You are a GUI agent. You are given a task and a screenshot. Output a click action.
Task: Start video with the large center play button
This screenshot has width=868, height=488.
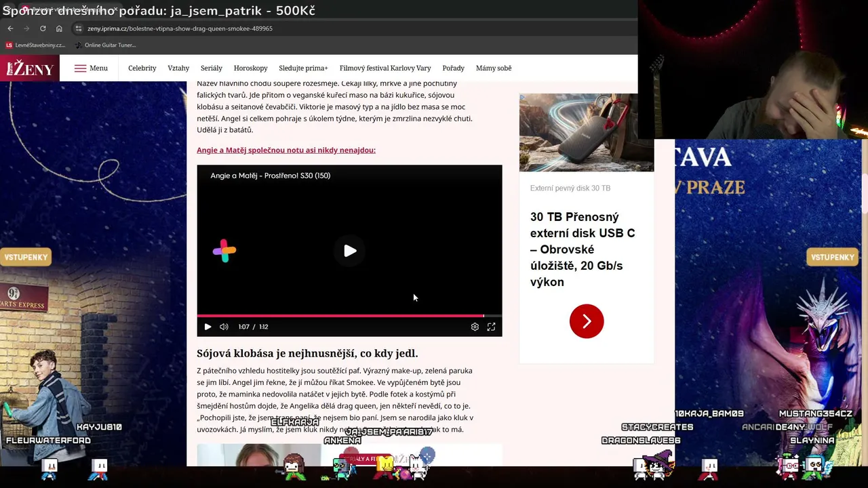click(x=350, y=251)
